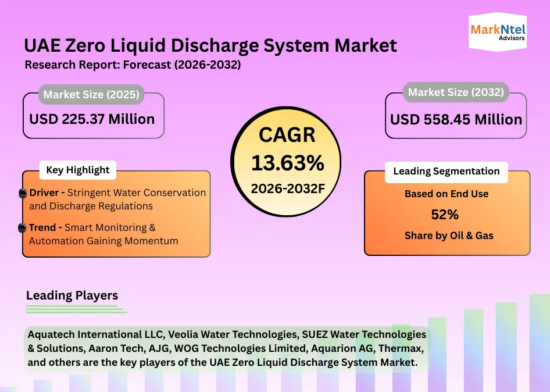Click the green underline beneath Leading Players
Image resolution: width=550 pixels, height=392 pixels.
[x=76, y=309]
